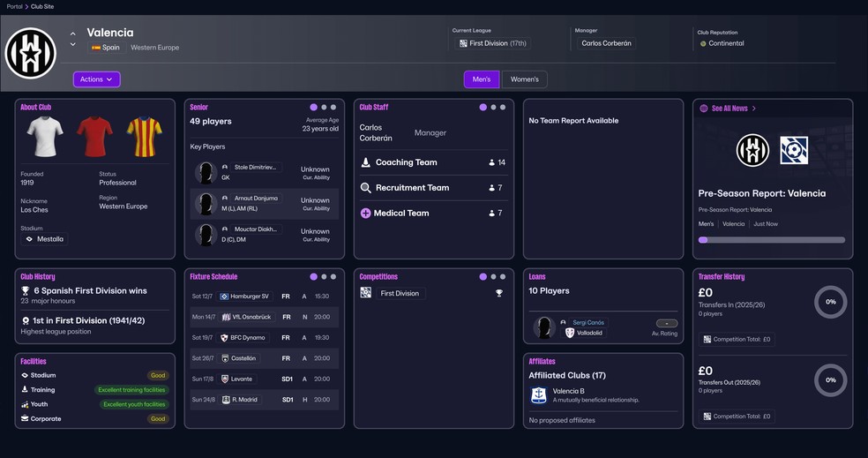
Task: Select third page dot in Club Staff panel
Action: 503,108
